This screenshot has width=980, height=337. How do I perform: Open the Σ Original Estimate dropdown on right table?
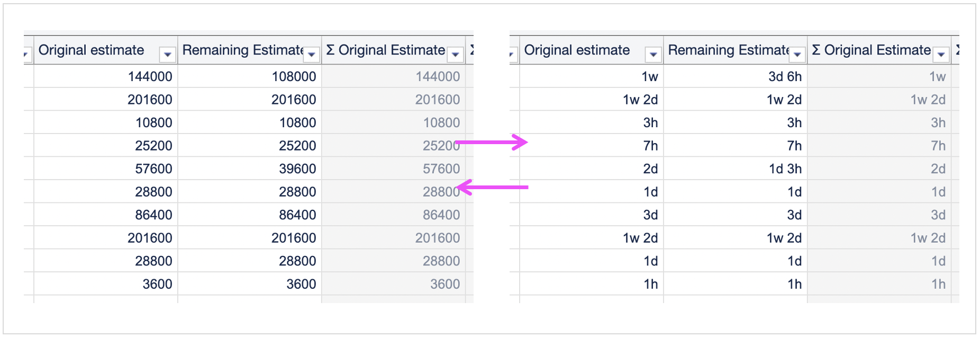(x=941, y=54)
